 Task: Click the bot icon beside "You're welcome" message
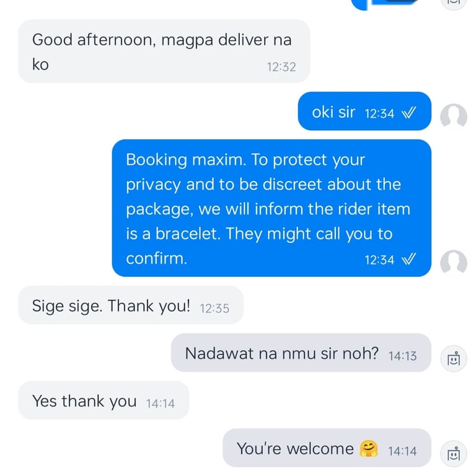(453, 454)
